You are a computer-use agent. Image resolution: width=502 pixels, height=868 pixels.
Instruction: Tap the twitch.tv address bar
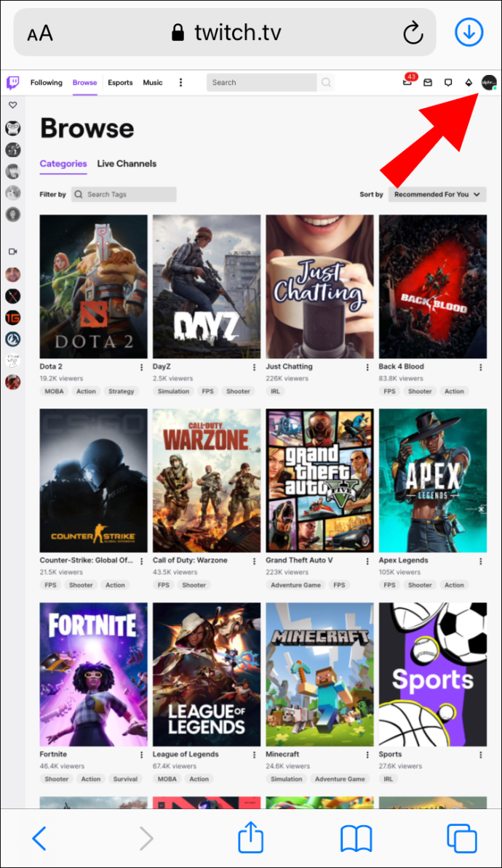(x=225, y=32)
